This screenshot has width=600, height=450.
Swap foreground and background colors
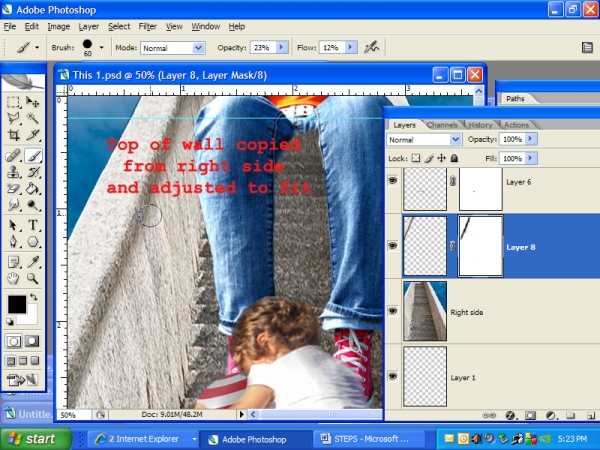pyautogui.click(x=34, y=297)
